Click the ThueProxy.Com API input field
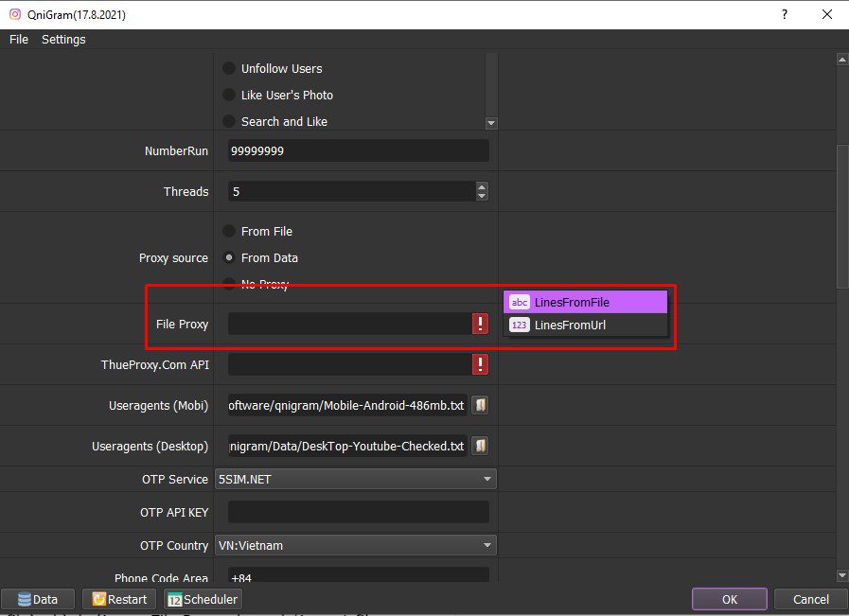Viewport: 849px width, 616px height. coord(350,364)
